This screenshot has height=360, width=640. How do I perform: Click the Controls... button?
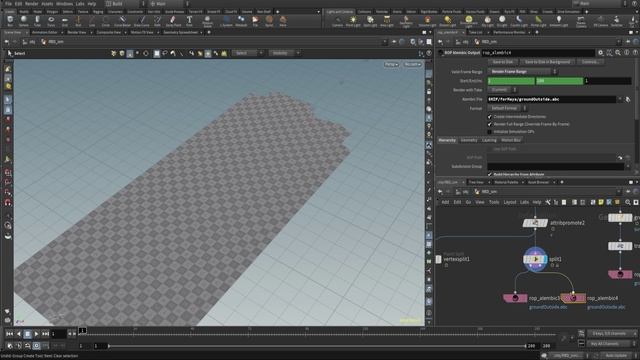[591, 62]
